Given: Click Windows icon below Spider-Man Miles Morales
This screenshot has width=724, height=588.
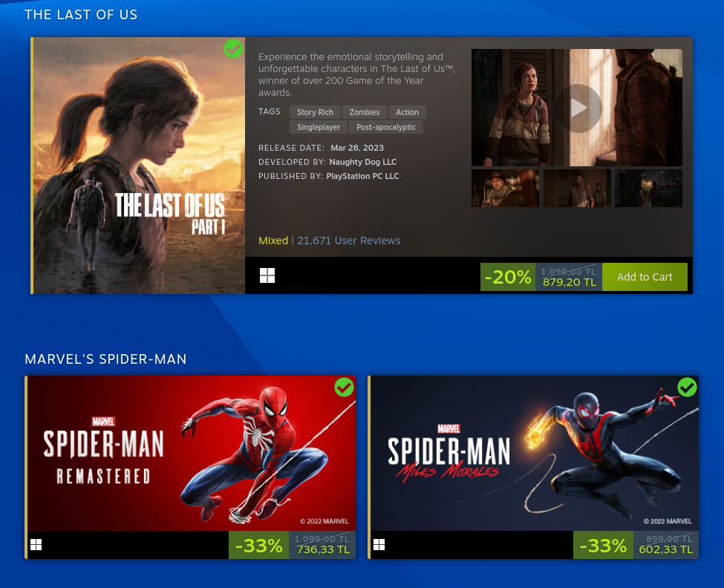Looking at the screenshot, I should (x=379, y=545).
